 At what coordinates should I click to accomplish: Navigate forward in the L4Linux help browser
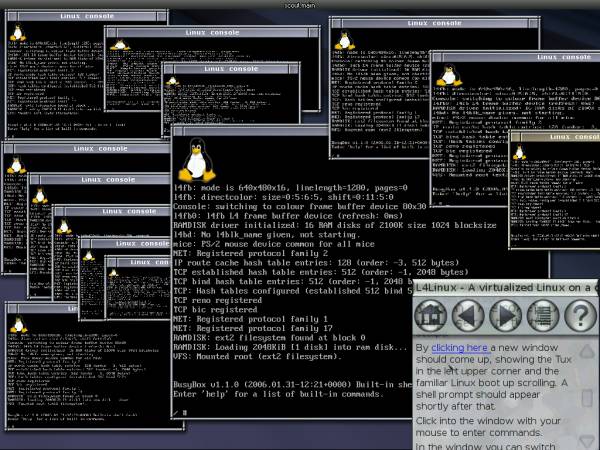tap(505, 316)
